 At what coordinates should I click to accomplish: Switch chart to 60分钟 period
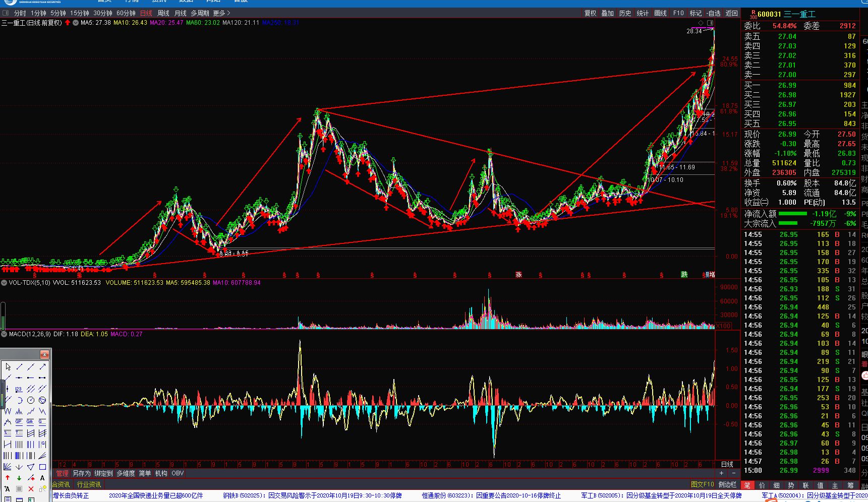[x=126, y=13]
